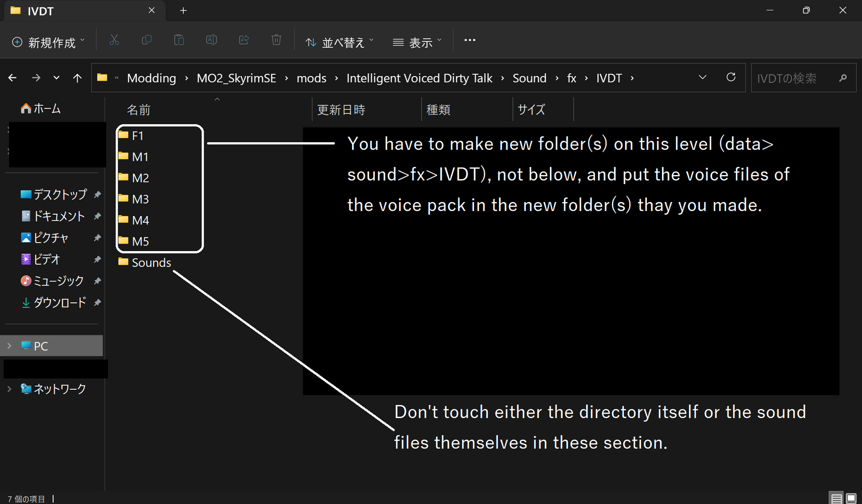Click the folder icon in address bar
Image resolution: width=862 pixels, height=504 pixels.
pos(102,77)
